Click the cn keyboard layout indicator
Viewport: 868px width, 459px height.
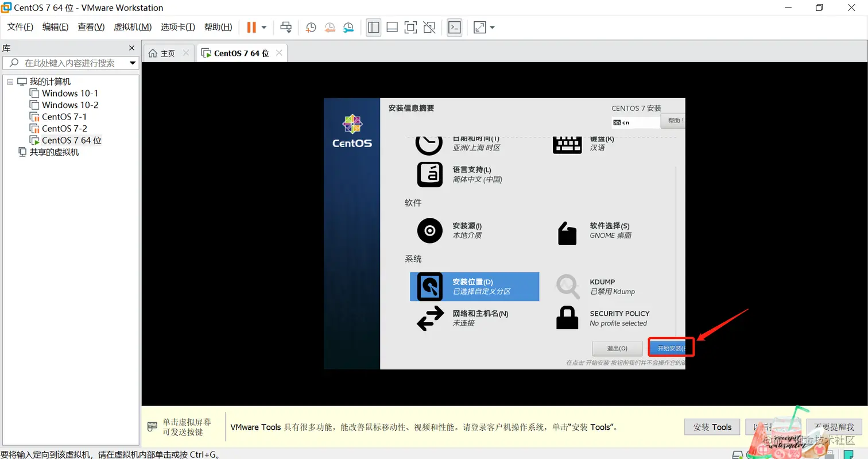(636, 122)
